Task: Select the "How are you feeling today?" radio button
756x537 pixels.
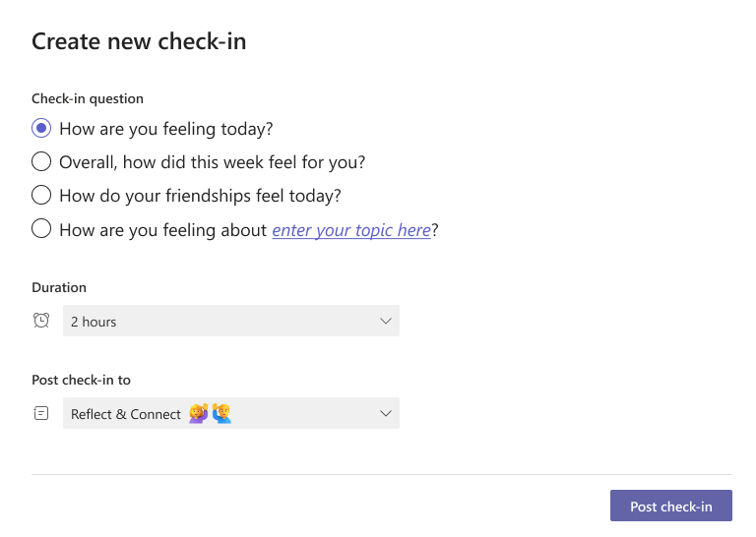Action: (41, 128)
